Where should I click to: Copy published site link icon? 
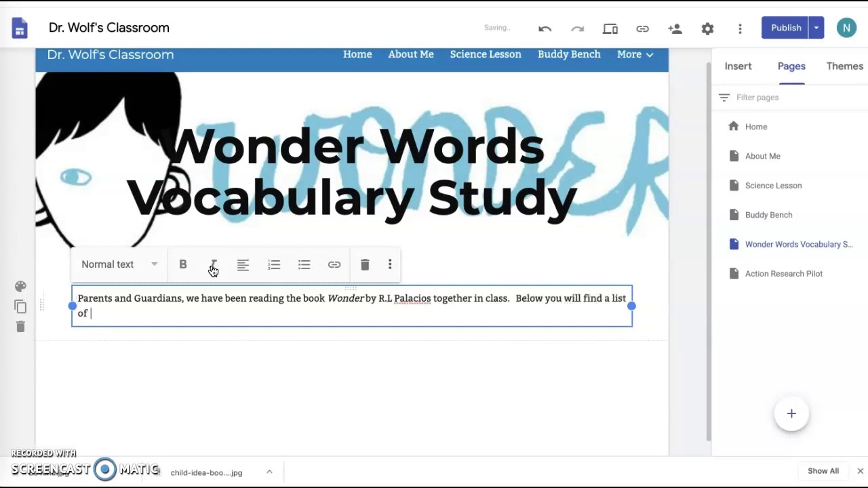[642, 28]
